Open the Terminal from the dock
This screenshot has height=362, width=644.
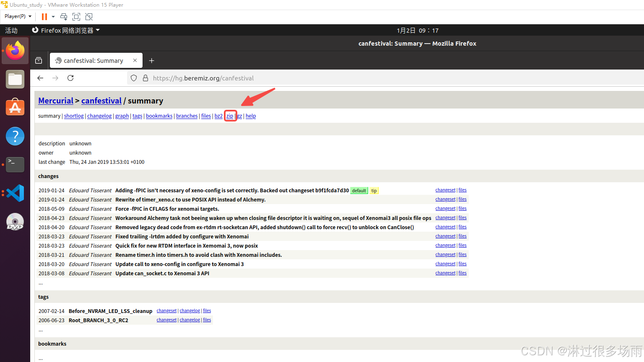click(15, 165)
